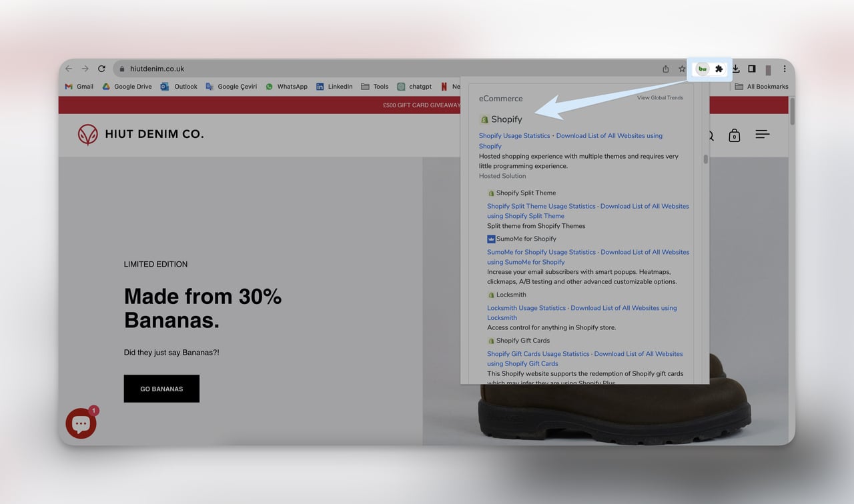Open the shopping bag cart

point(734,135)
